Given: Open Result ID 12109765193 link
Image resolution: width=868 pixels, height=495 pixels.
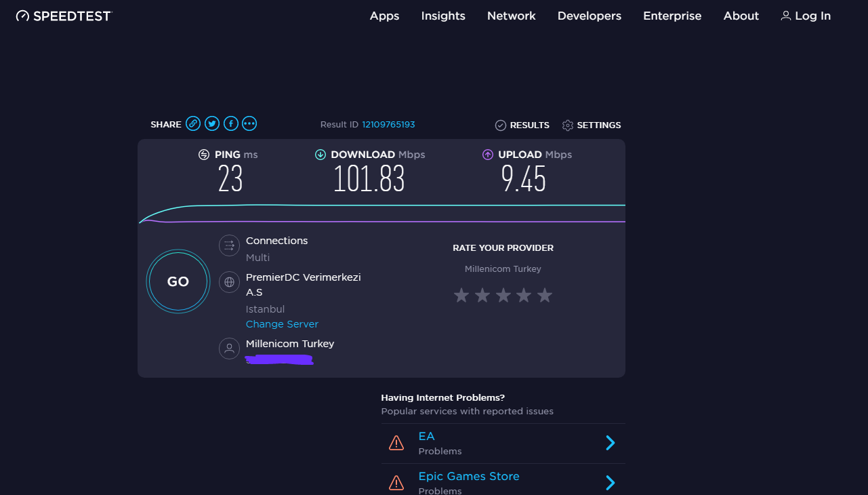Looking at the screenshot, I should pyautogui.click(x=388, y=125).
